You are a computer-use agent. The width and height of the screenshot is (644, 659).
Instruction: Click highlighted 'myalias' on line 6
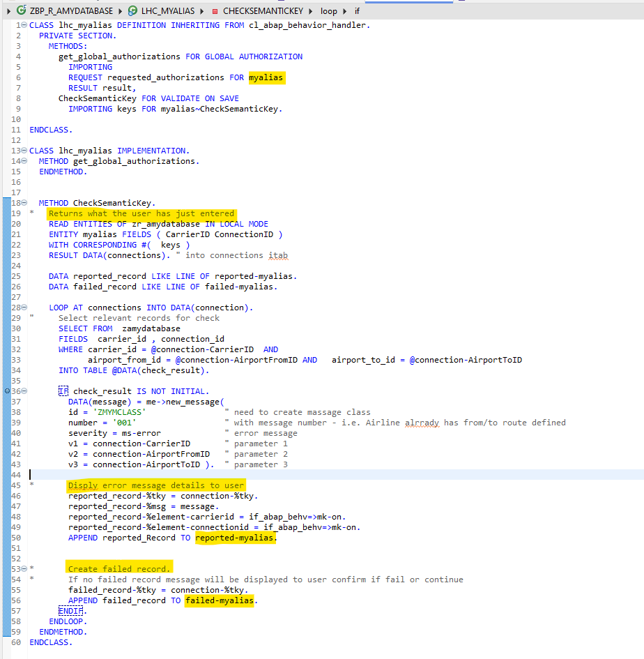266,77
